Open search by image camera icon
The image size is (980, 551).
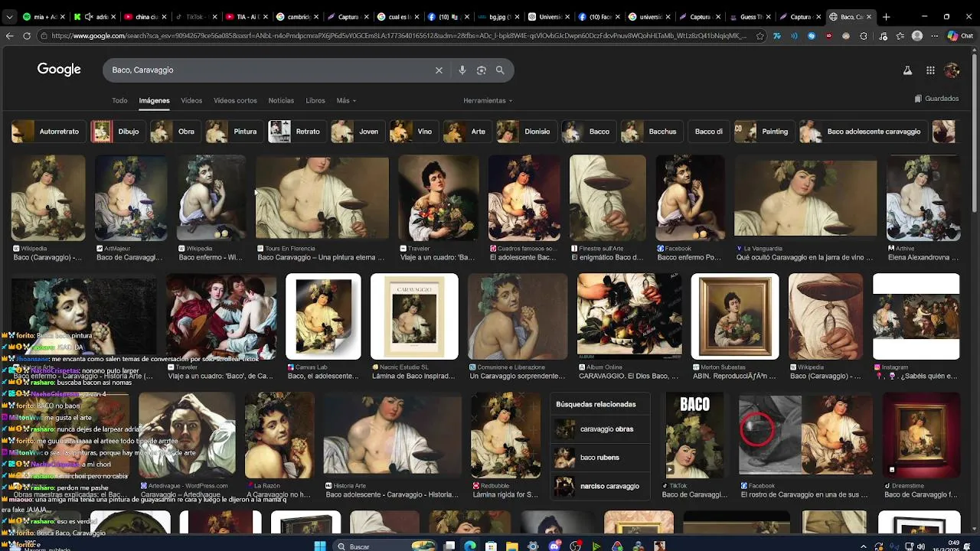481,70
